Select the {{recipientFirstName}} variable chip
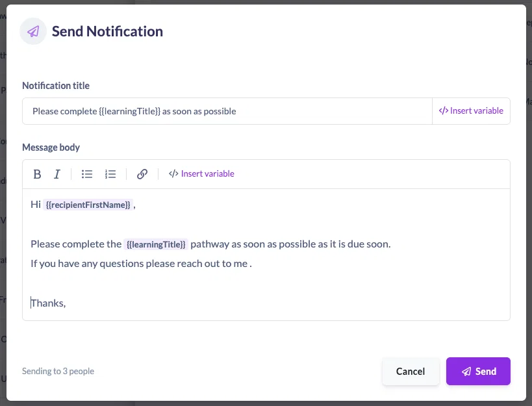The image size is (532, 406). coord(88,205)
